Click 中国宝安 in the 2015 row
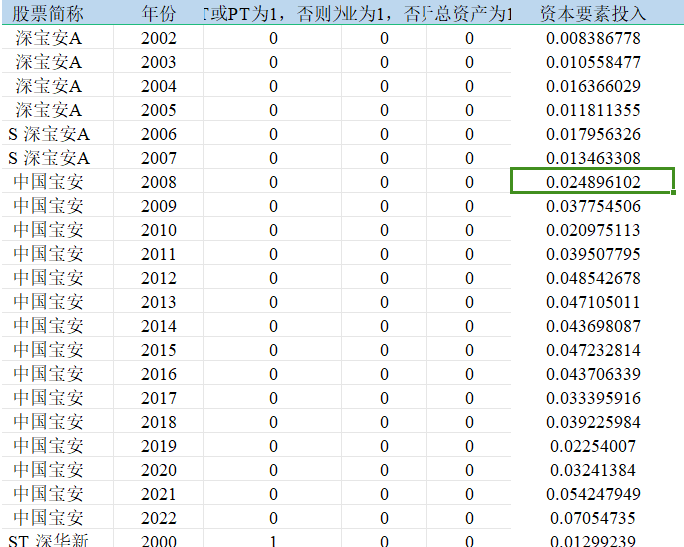This screenshot has width=684, height=547. coord(48,350)
